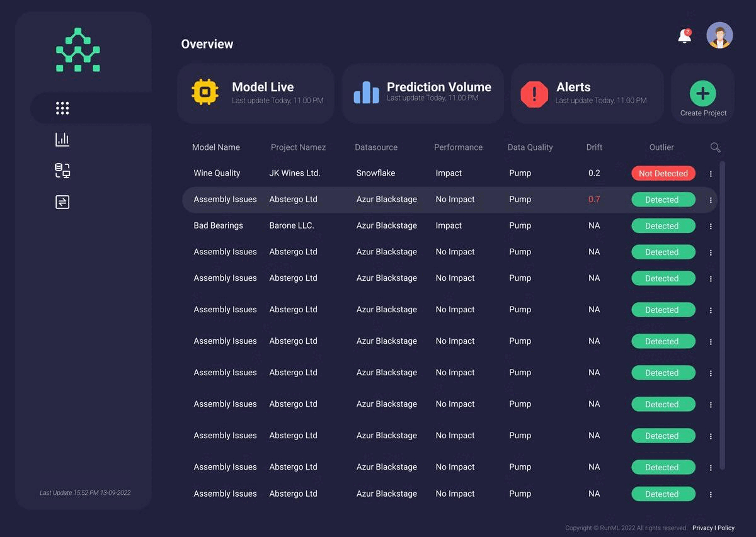The height and width of the screenshot is (537, 756).
Task: Click the red Not Detected badge
Action: (x=663, y=174)
